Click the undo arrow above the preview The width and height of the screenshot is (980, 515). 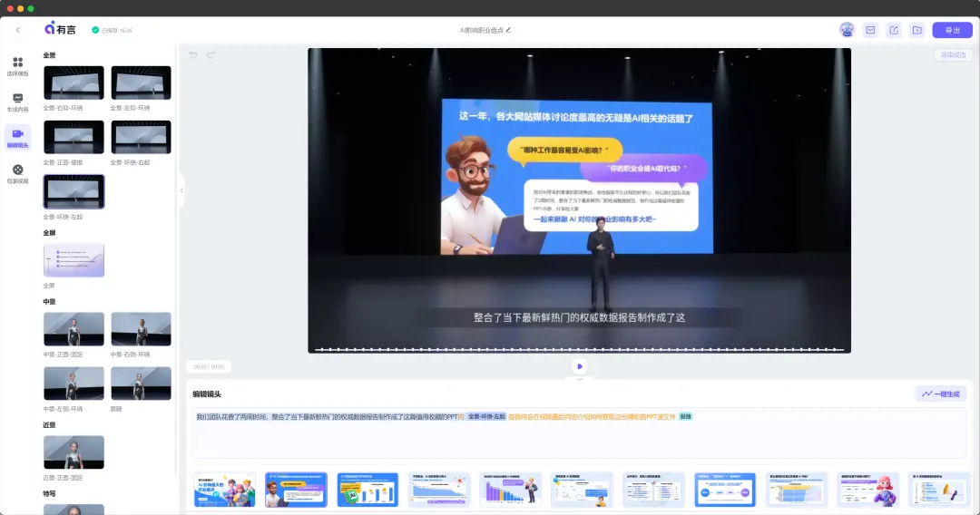click(193, 55)
